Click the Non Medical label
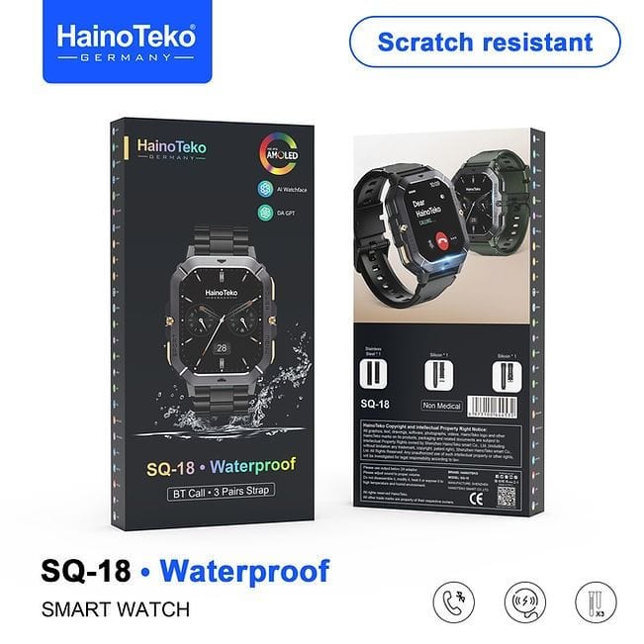The width and height of the screenshot is (644, 644). click(x=441, y=406)
